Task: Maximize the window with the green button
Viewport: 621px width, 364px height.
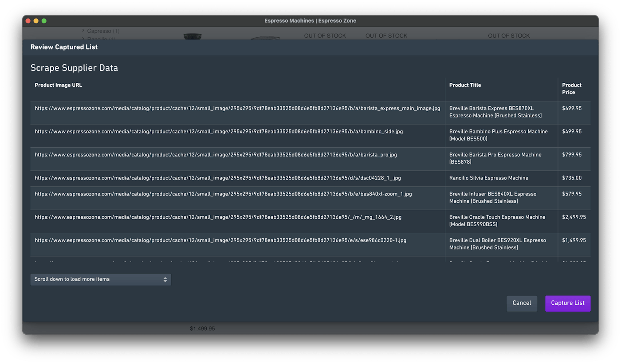Action: click(44, 21)
